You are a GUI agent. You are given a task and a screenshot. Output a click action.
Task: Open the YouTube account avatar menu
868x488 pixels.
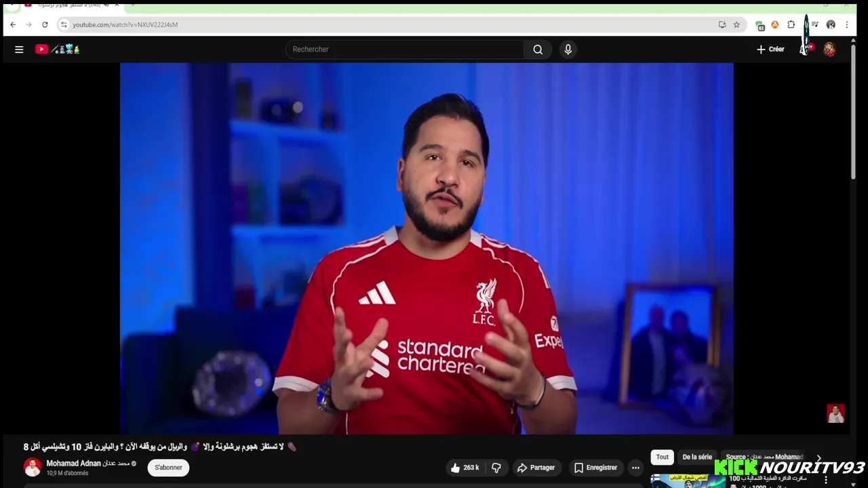coord(829,49)
